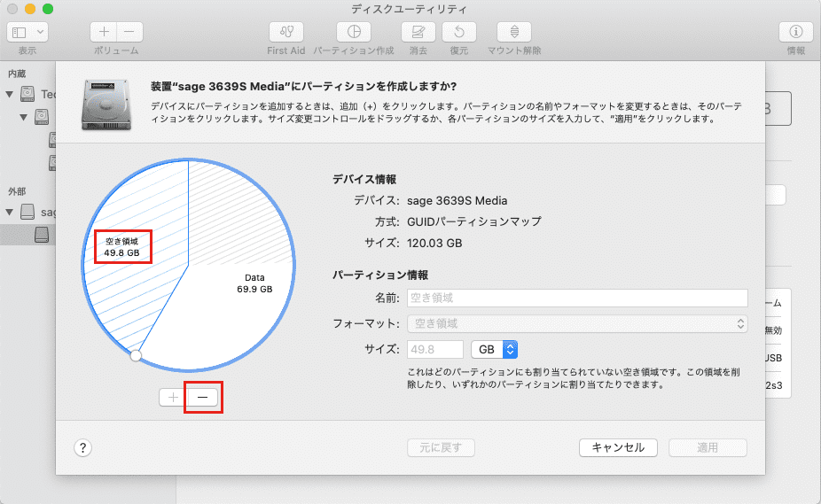The height and width of the screenshot is (504, 821).
Task: Click the partition name (名前) text field
Action: [577, 298]
